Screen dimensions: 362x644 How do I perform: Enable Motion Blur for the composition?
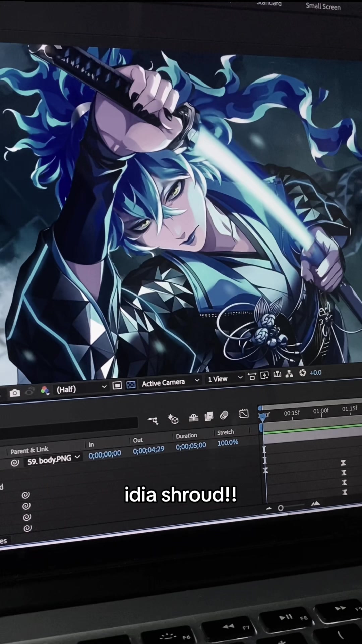(x=224, y=415)
